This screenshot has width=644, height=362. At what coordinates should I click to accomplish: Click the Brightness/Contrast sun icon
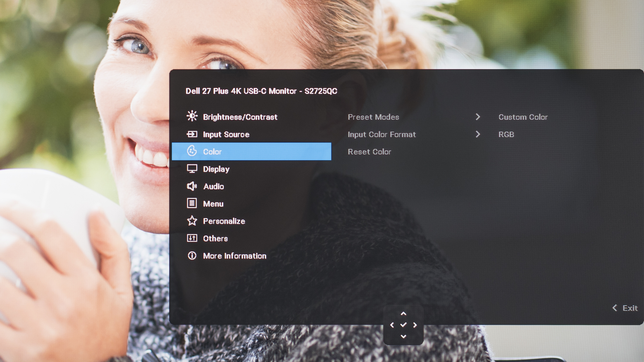192,116
